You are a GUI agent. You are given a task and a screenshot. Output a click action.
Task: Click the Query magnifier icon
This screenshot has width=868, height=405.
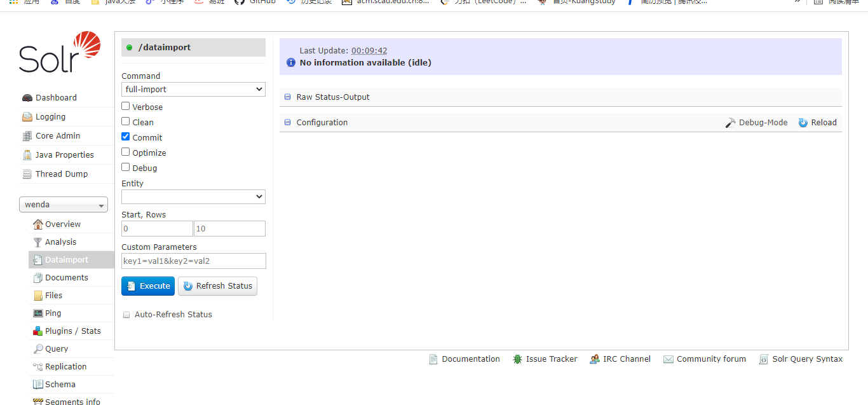pyautogui.click(x=38, y=349)
